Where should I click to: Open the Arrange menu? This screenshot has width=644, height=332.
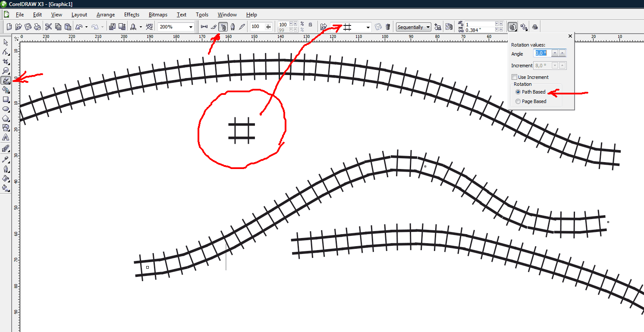click(106, 15)
